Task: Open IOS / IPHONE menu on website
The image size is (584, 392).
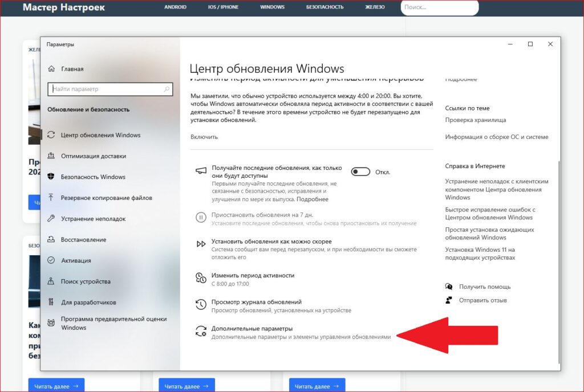Action: point(223,7)
